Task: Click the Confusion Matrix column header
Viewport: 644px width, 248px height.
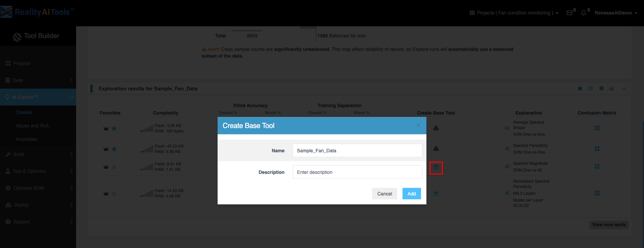Action: [597, 113]
